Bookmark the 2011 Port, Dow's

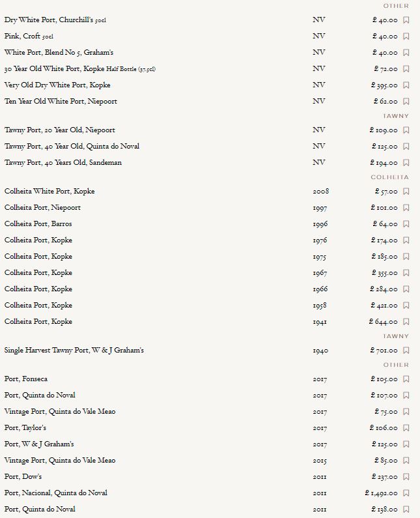406,477
